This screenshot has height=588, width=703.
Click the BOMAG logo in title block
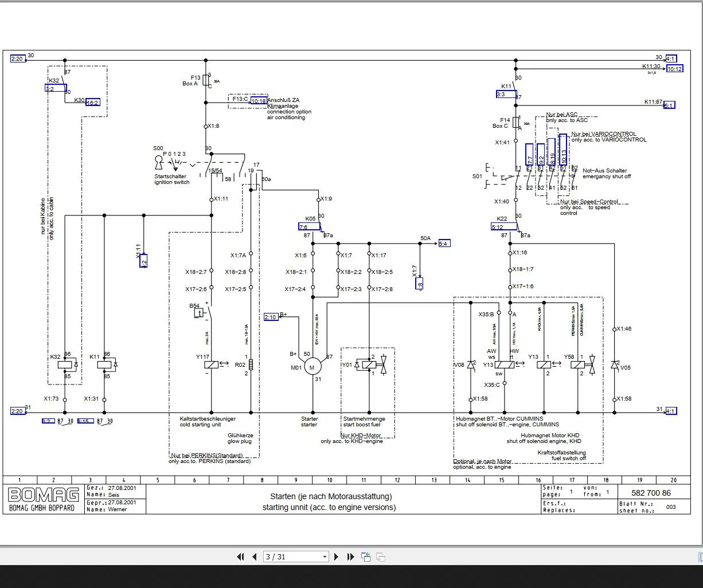point(44,495)
